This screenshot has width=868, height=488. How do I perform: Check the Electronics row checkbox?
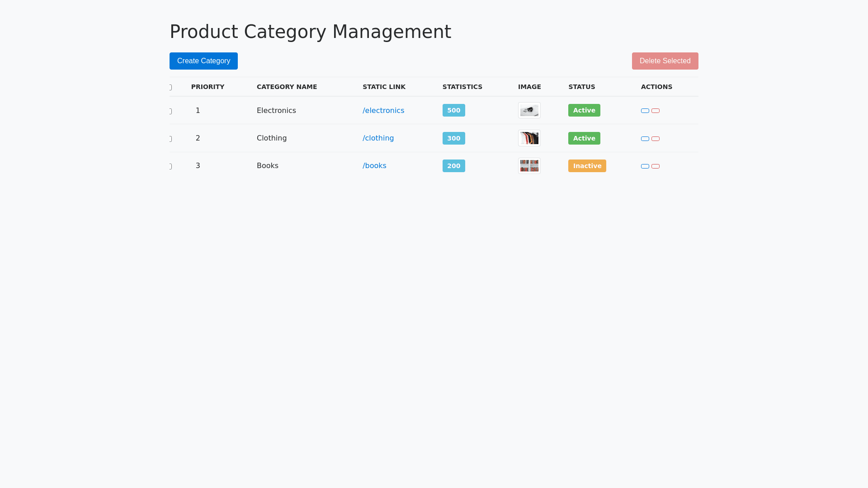[171, 111]
